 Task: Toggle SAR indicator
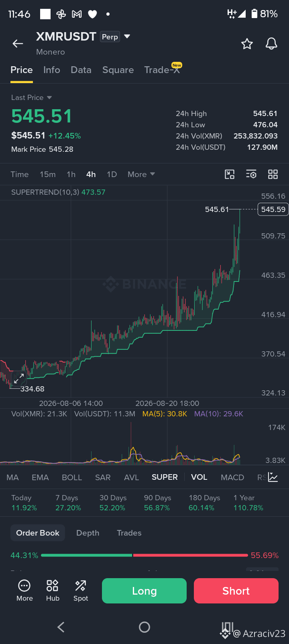pyautogui.click(x=103, y=477)
